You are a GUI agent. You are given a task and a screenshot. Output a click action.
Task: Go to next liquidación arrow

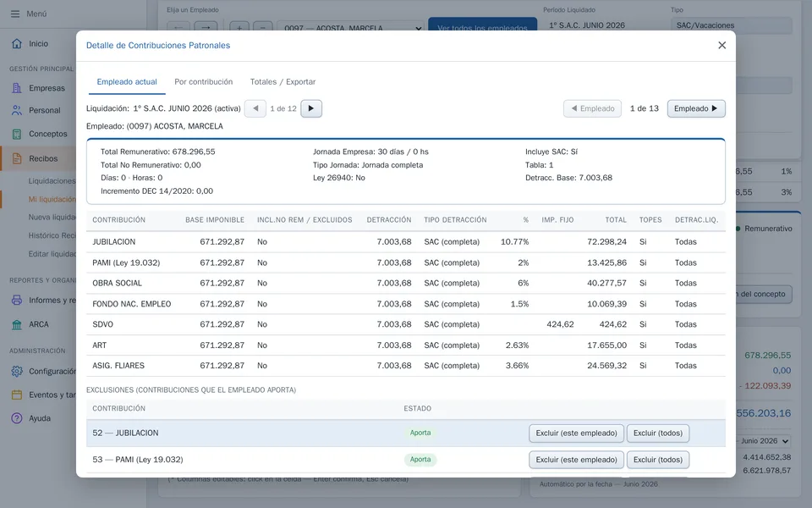[x=311, y=109]
